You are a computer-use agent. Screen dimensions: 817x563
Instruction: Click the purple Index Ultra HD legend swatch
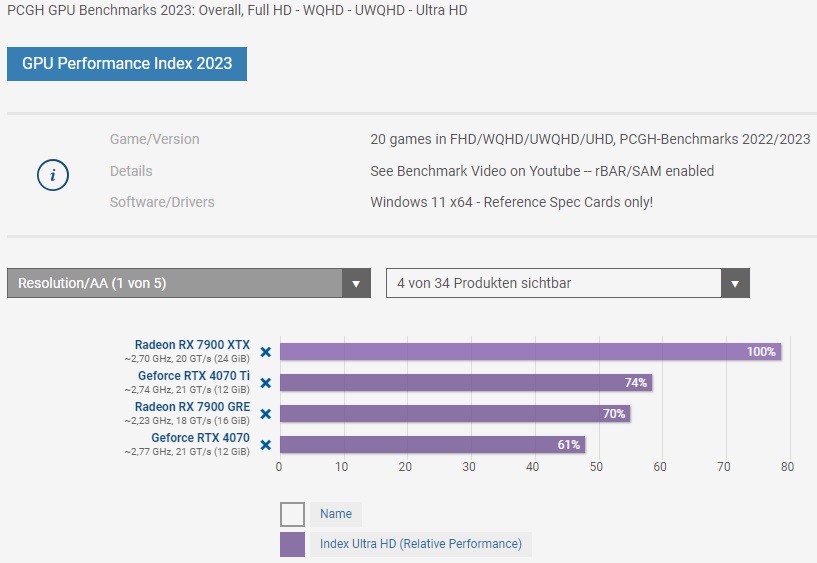click(x=292, y=544)
